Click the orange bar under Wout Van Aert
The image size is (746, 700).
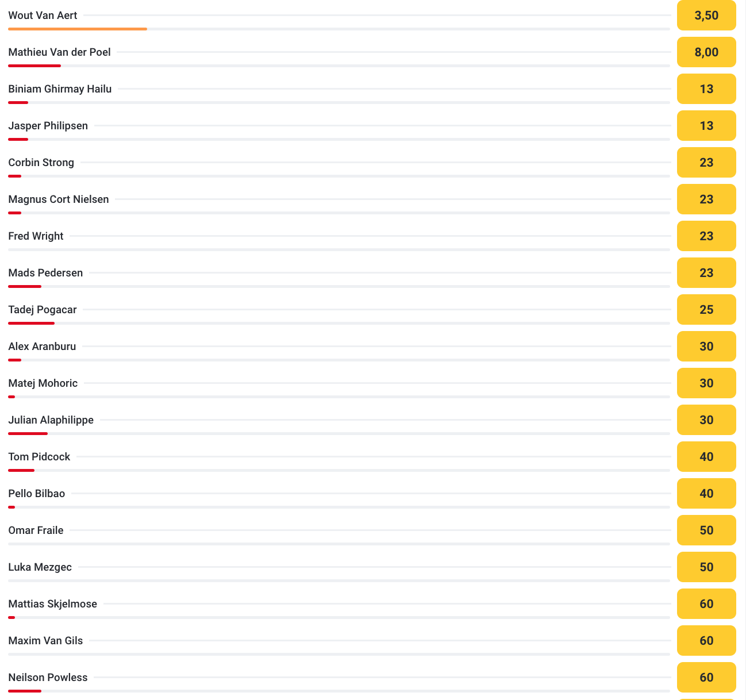pyautogui.click(x=78, y=29)
